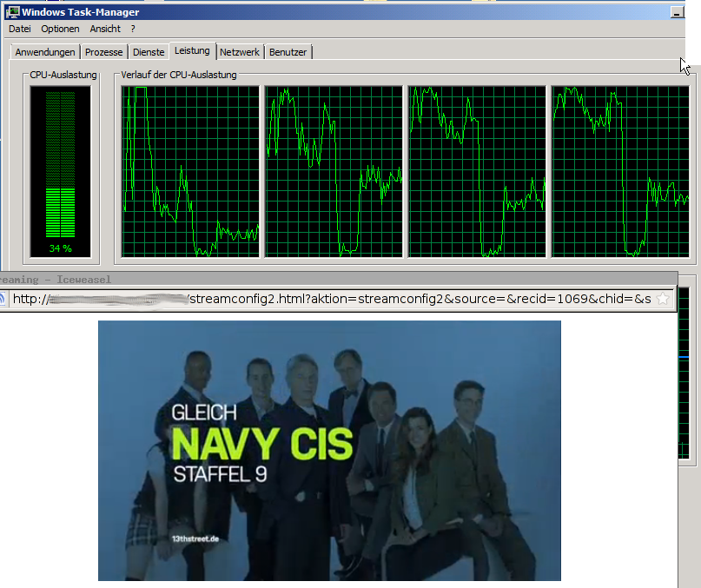Open the Optionen menu
The height and width of the screenshot is (588, 701).
[60, 29]
